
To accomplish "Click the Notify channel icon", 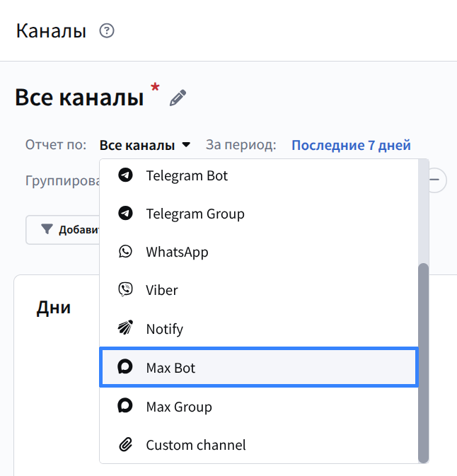I will tap(125, 329).
